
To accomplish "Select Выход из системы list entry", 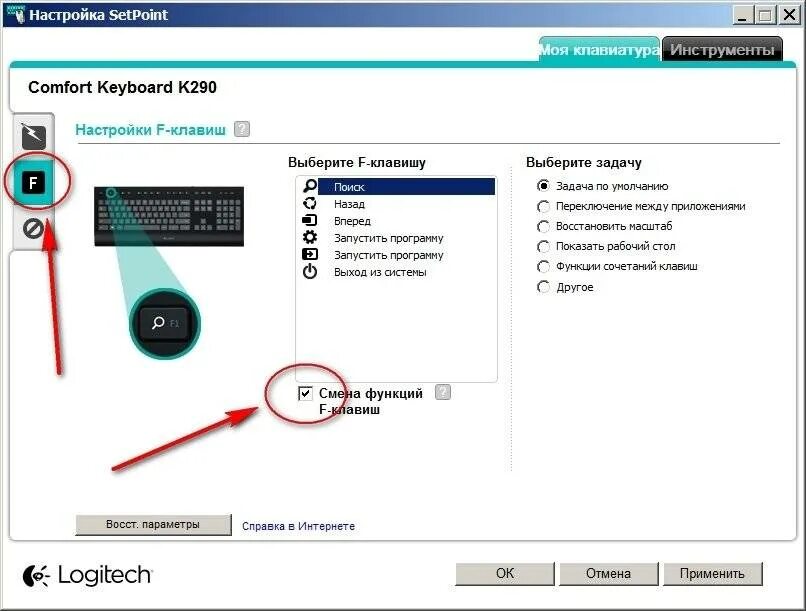I will coord(380,272).
